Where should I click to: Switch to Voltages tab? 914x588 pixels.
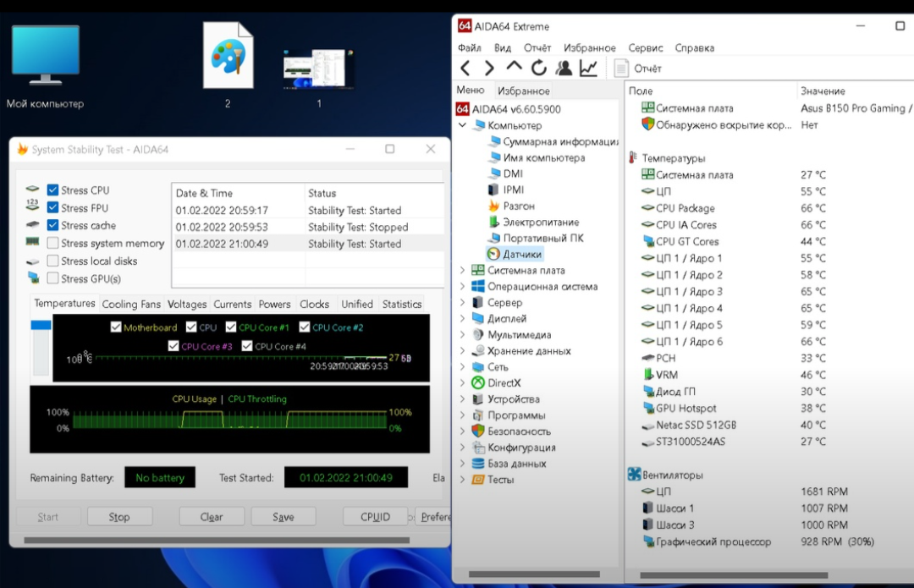(187, 305)
